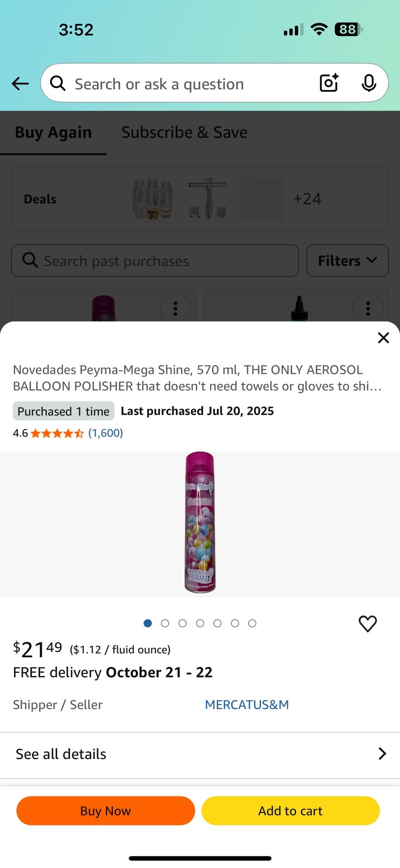Add item to wishlist via heart icon
This screenshot has height=868, width=400.
tap(367, 623)
